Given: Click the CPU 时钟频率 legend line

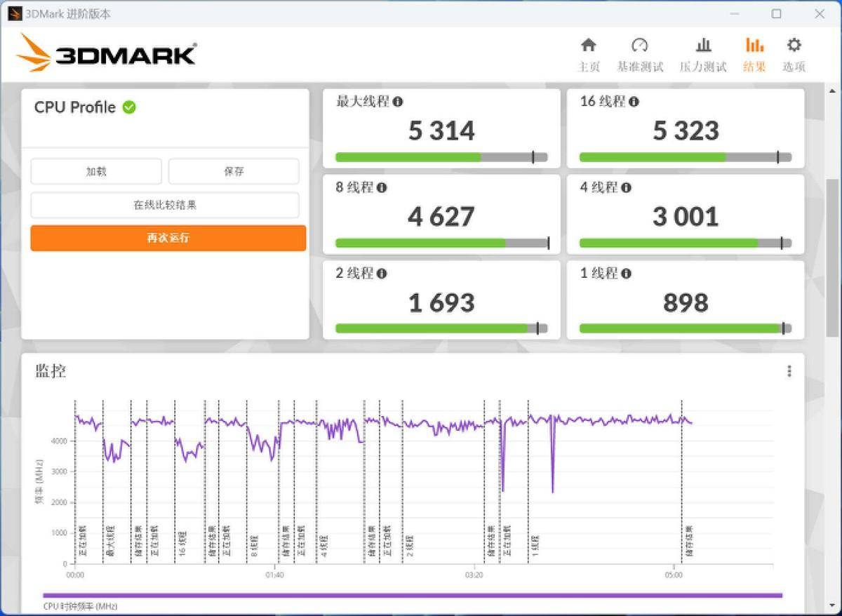Looking at the screenshot, I should tap(412, 596).
